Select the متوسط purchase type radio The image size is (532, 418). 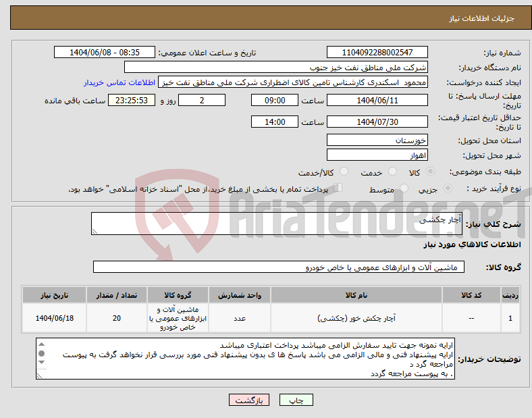(404, 188)
